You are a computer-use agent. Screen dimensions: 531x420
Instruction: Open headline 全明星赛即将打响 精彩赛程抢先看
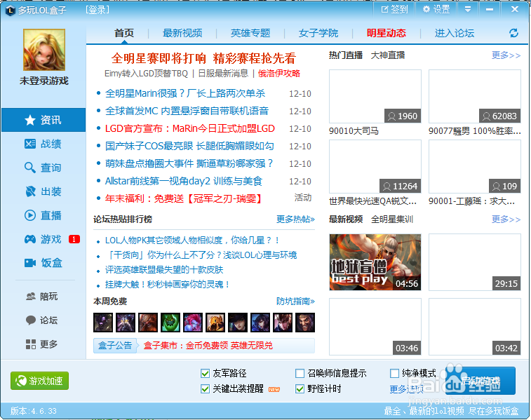click(203, 58)
